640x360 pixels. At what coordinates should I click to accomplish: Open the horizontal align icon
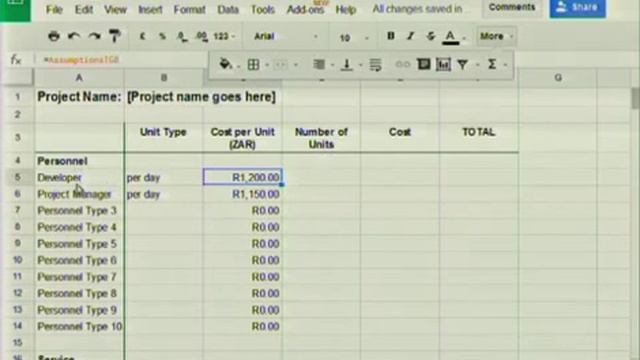pos(319,64)
